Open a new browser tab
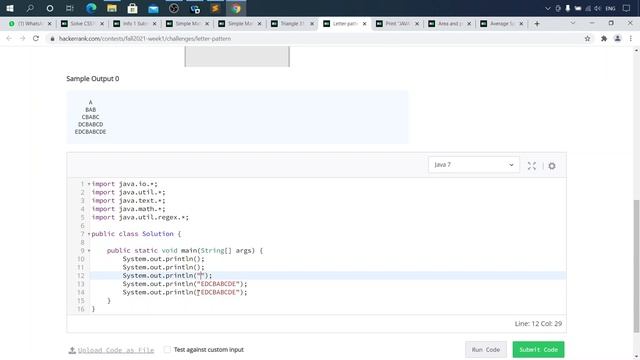This screenshot has height=360, width=640. point(537,24)
